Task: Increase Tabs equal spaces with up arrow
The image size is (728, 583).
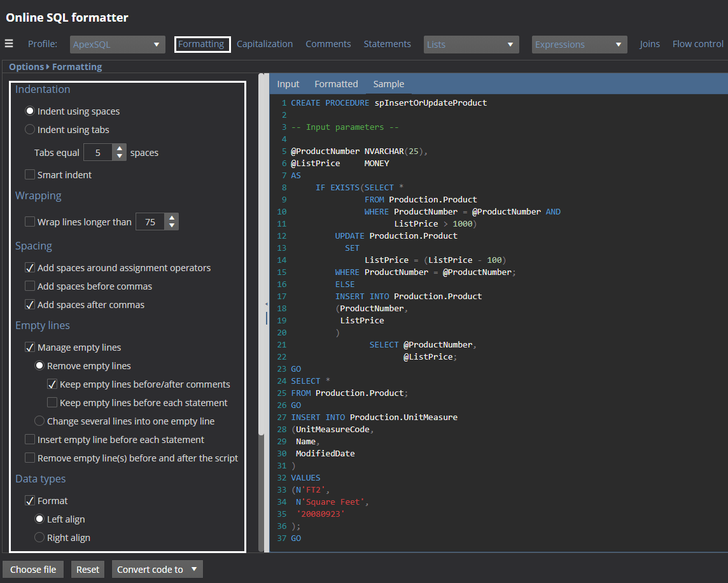Action: [x=120, y=149]
